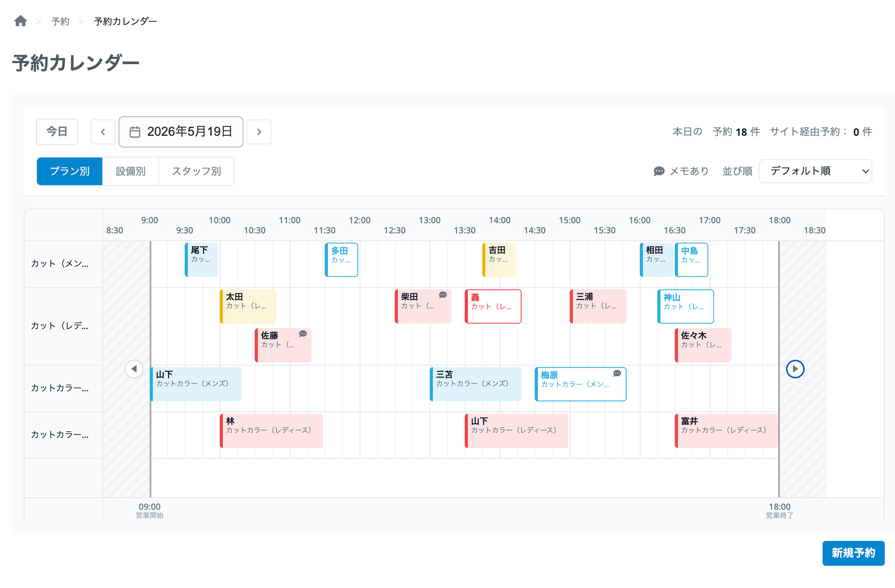Go to the next day with right chevron

(259, 131)
